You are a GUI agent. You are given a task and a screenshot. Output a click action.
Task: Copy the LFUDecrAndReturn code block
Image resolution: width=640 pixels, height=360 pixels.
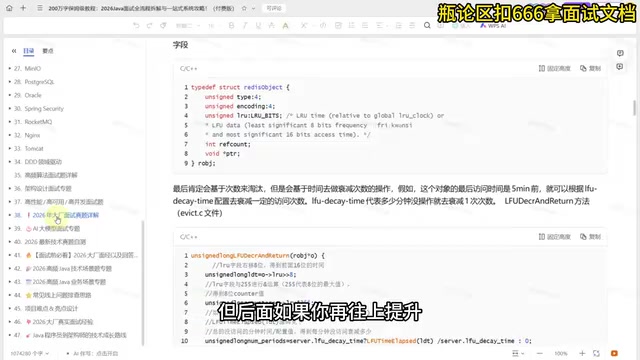tap(590, 237)
